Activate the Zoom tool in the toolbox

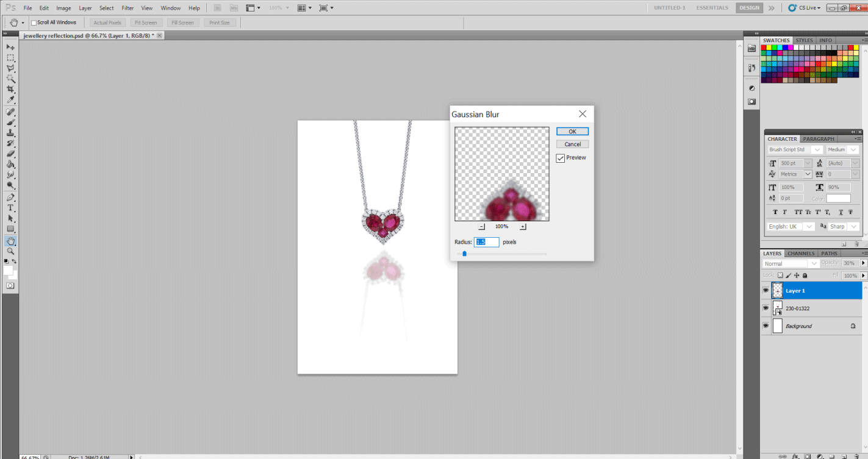tap(10, 251)
